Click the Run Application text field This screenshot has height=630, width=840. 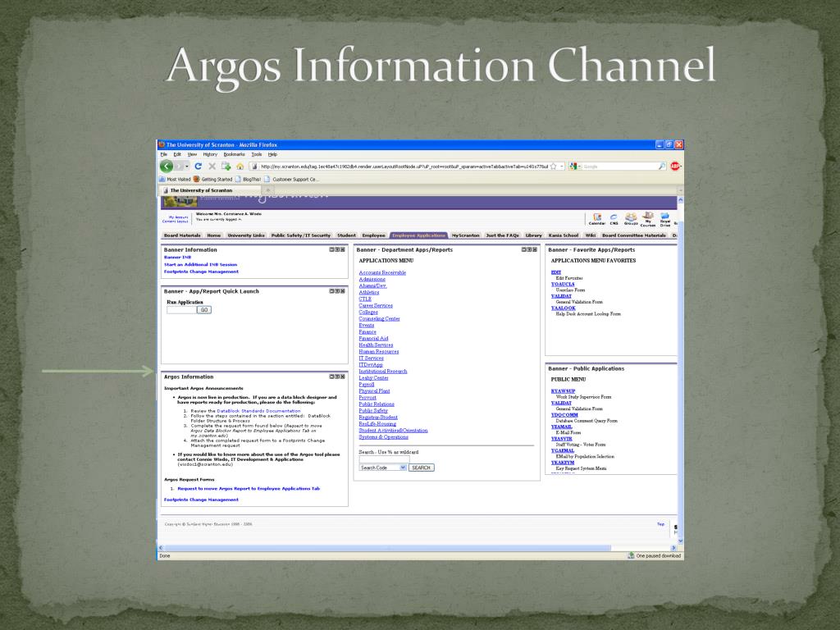click(181, 309)
